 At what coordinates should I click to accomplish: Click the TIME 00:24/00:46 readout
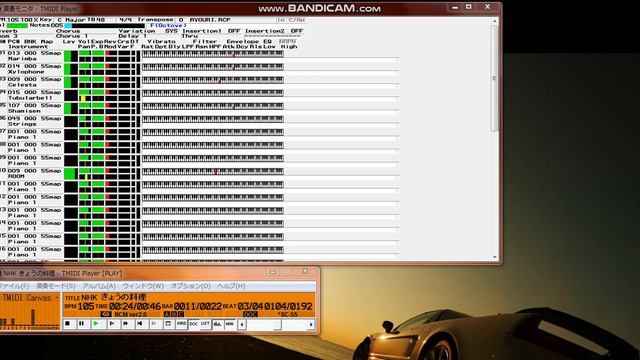click(x=128, y=306)
